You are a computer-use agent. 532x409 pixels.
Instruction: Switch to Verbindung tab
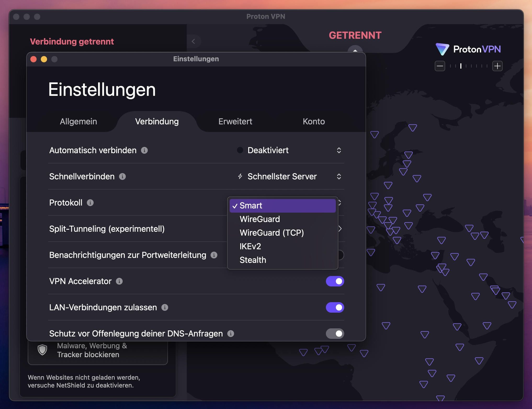[x=157, y=121]
